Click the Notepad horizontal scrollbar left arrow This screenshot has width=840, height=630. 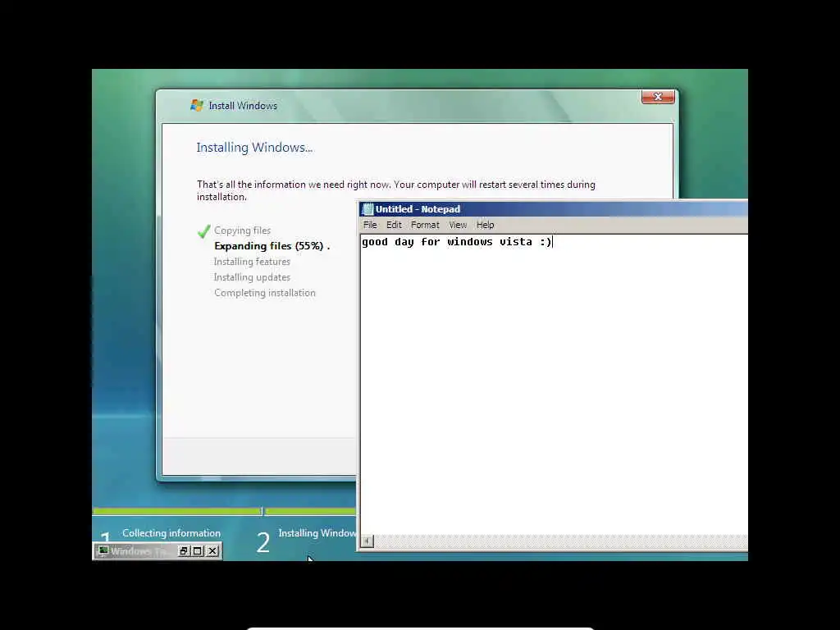367,541
